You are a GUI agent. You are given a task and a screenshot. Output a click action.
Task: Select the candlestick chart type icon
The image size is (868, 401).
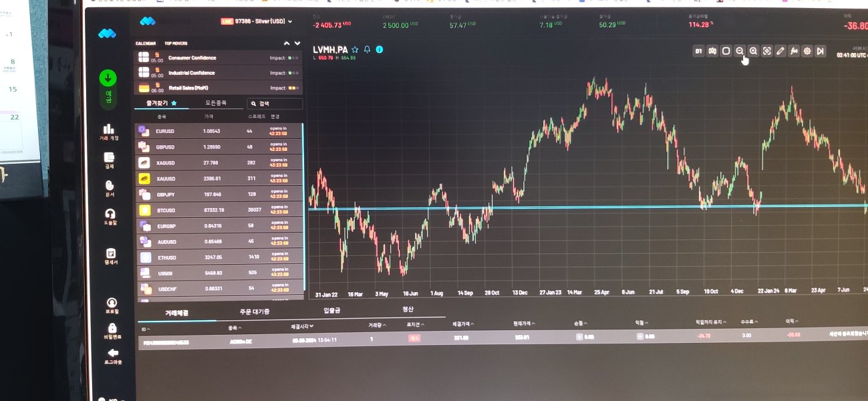click(x=712, y=51)
